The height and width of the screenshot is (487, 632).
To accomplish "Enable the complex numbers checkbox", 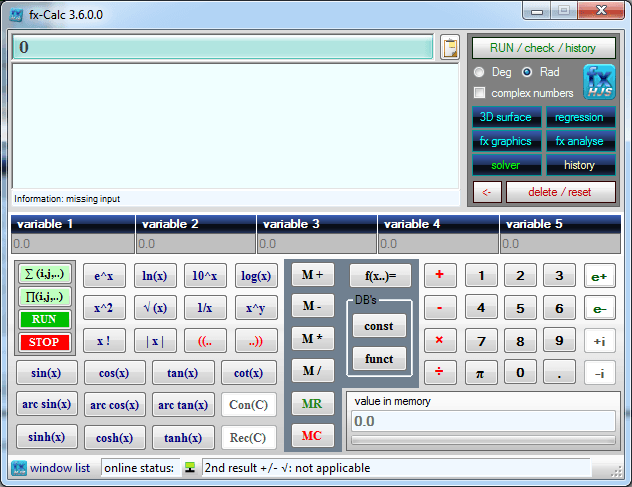I will (479, 93).
